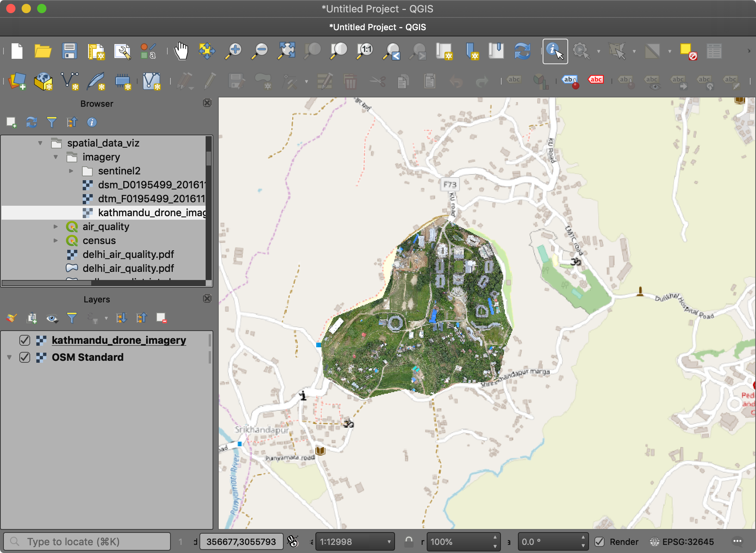The image size is (756, 553).
Task: Click the Zoom Full extent icon
Action: coord(286,51)
